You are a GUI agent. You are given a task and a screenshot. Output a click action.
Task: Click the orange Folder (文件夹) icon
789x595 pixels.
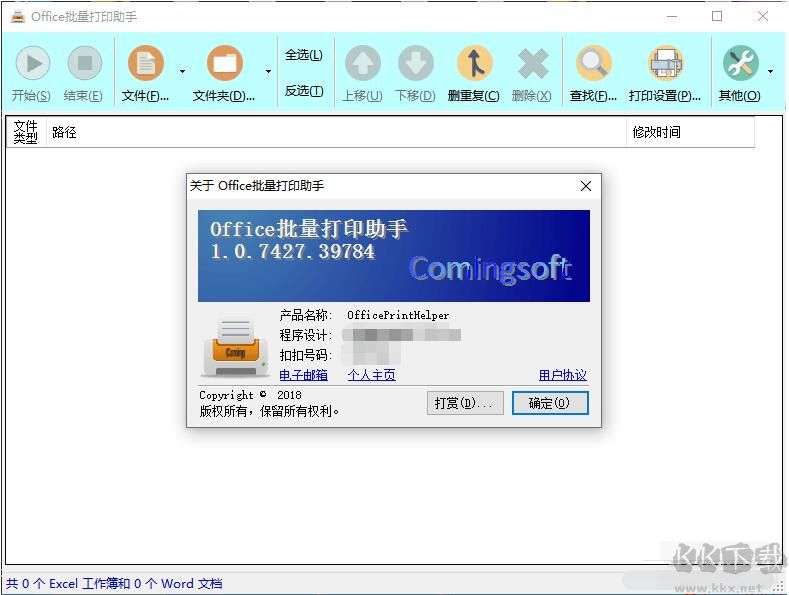225,63
